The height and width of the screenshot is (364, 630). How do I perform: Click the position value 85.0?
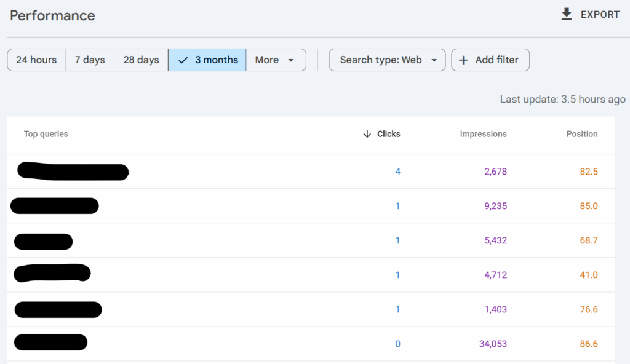[x=589, y=206]
